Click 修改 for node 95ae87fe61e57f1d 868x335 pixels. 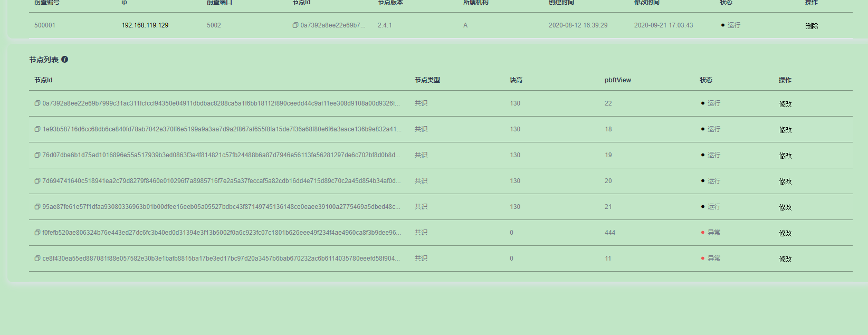pyautogui.click(x=785, y=207)
